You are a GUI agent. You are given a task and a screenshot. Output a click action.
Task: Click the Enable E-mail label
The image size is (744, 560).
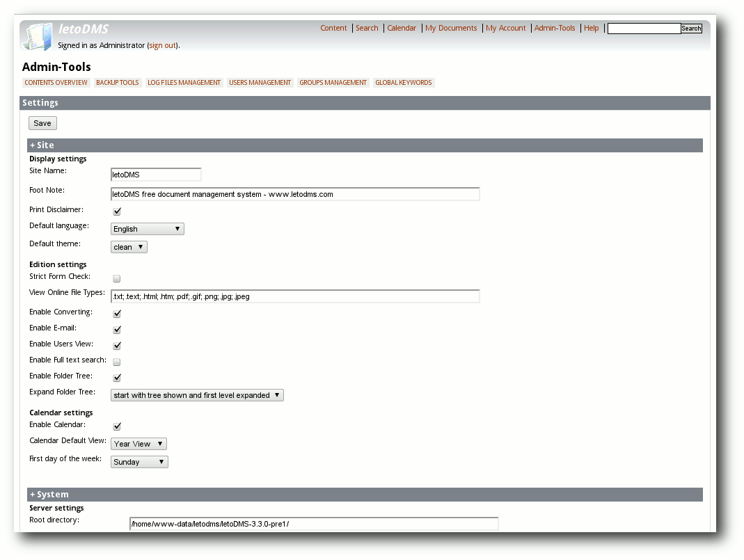click(x=53, y=328)
